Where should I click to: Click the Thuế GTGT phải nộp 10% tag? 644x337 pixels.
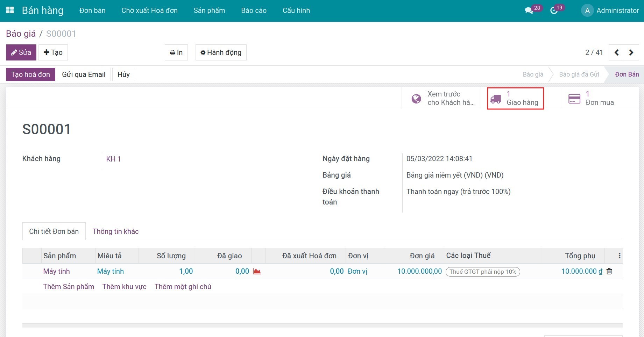pyautogui.click(x=483, y=272)
